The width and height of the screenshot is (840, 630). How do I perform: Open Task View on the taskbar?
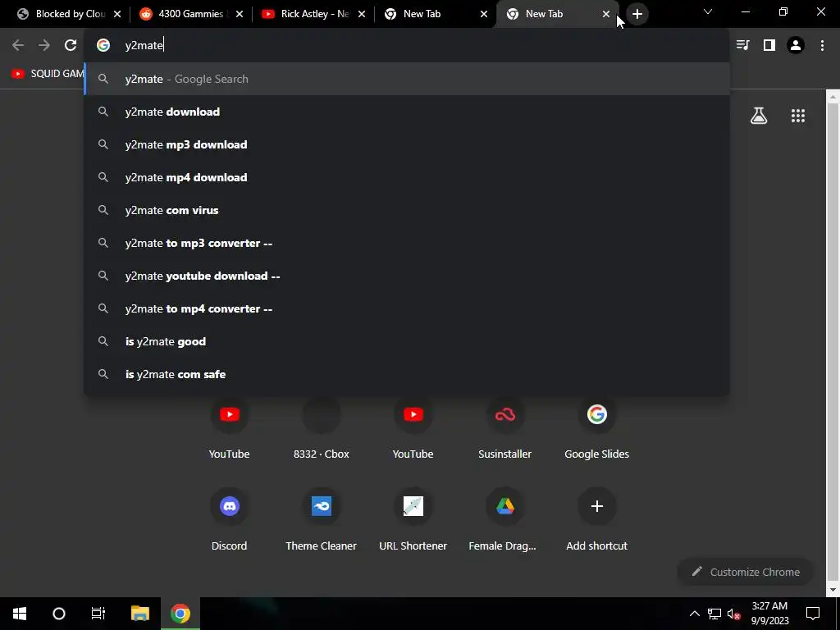click(98, 614)
